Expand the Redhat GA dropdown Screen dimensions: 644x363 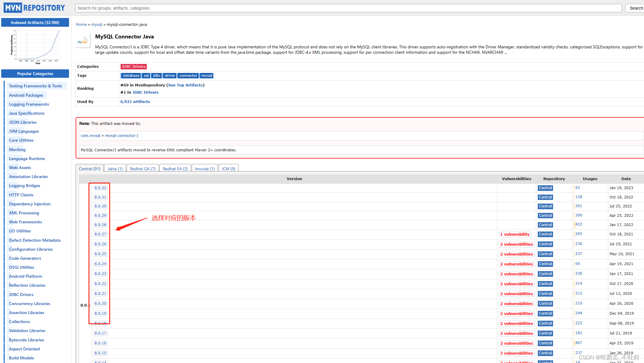143,169
